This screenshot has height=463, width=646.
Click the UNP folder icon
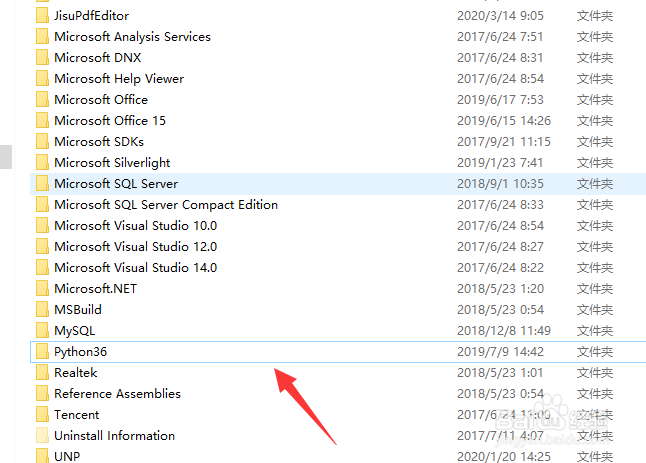point(42,456)
